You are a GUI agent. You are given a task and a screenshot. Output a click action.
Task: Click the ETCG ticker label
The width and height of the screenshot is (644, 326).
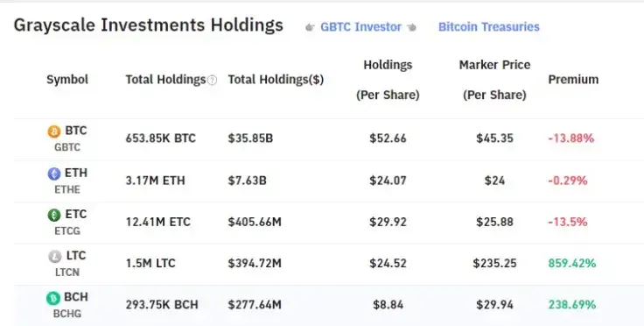coord(67,231)
